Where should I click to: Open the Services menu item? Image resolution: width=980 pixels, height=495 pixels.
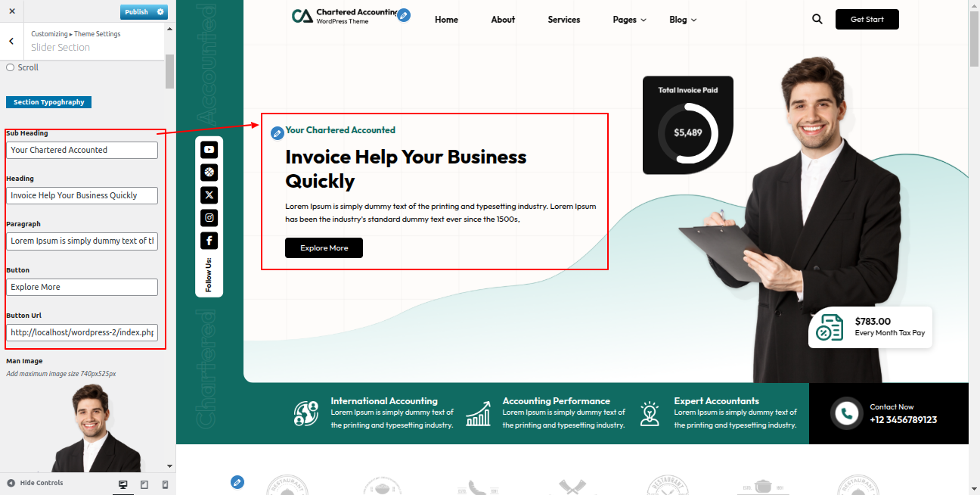[564, 20]
